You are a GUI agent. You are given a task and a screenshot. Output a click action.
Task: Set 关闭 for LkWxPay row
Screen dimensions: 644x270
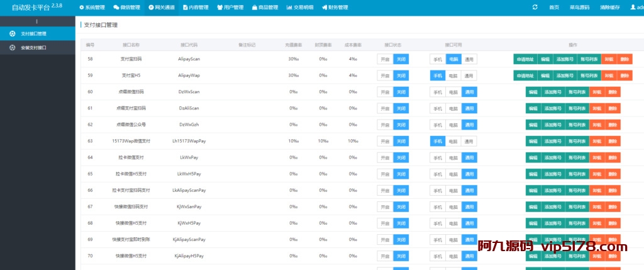pyautogui.click(x=401, y=158)
